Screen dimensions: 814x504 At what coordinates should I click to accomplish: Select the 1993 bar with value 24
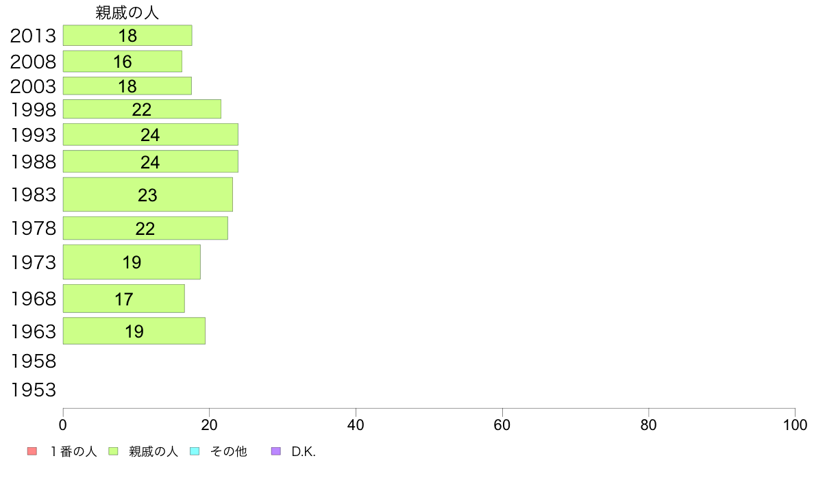[x=150, y=135]
